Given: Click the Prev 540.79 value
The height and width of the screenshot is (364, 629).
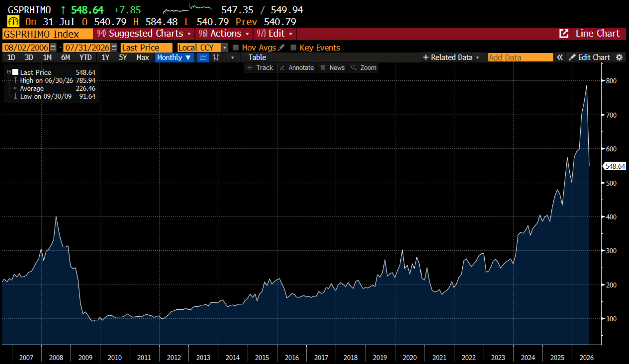Looking at the screenshot, I should (x=266, y=22).
